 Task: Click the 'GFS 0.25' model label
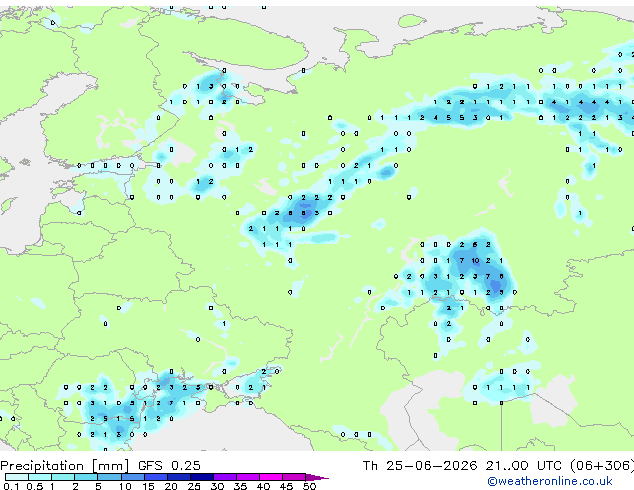(x=169, y=466)
